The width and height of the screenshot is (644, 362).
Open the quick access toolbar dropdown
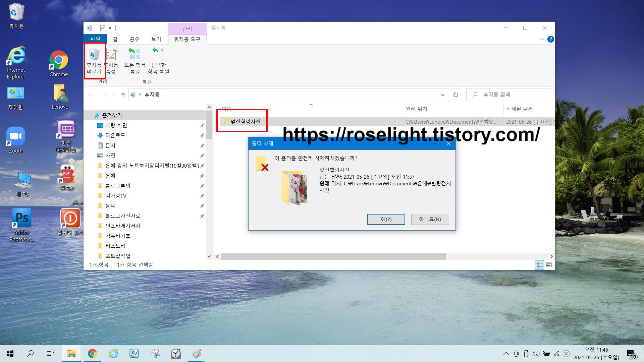(x=110, y=28)
